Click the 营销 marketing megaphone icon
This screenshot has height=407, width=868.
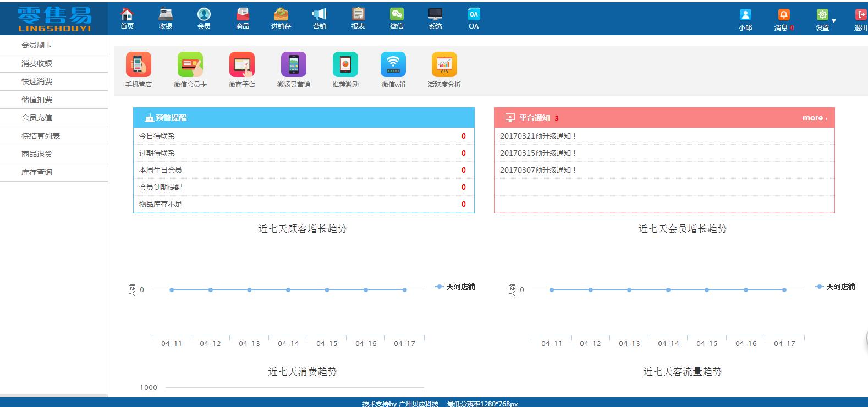pos(320,14)
